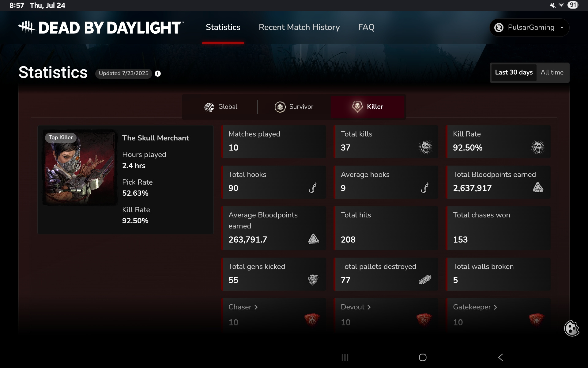Image resolution: width=588 pixels, height=368 pixels.
Task: Switch to the Survivor stats tab
Action: coord(294,107)
